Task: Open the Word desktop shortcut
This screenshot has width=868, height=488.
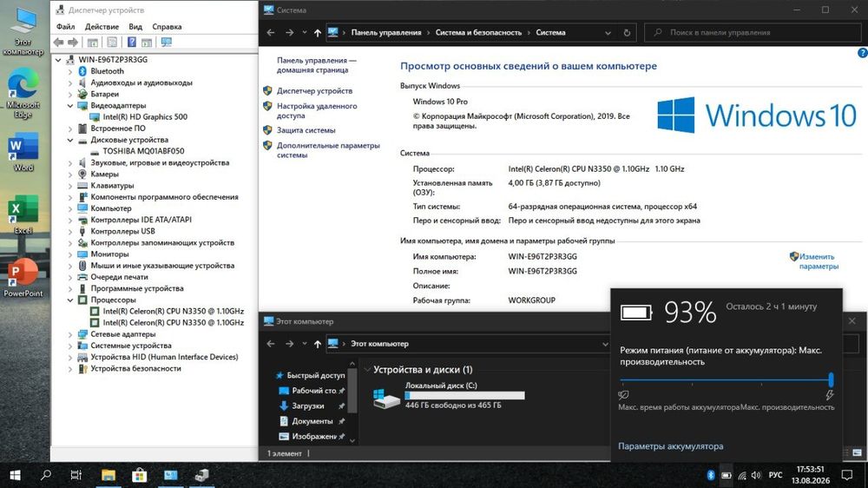Action: pos(23,152)
